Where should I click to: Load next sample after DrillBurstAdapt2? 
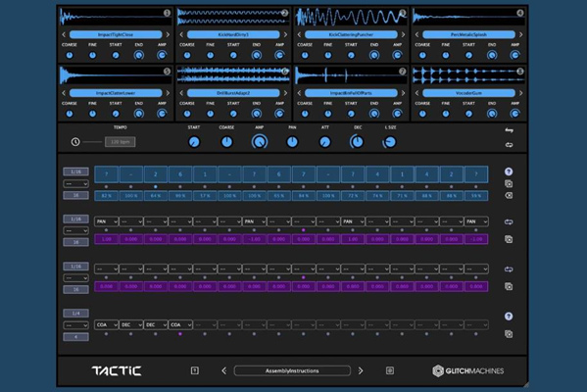coord(285,93)
